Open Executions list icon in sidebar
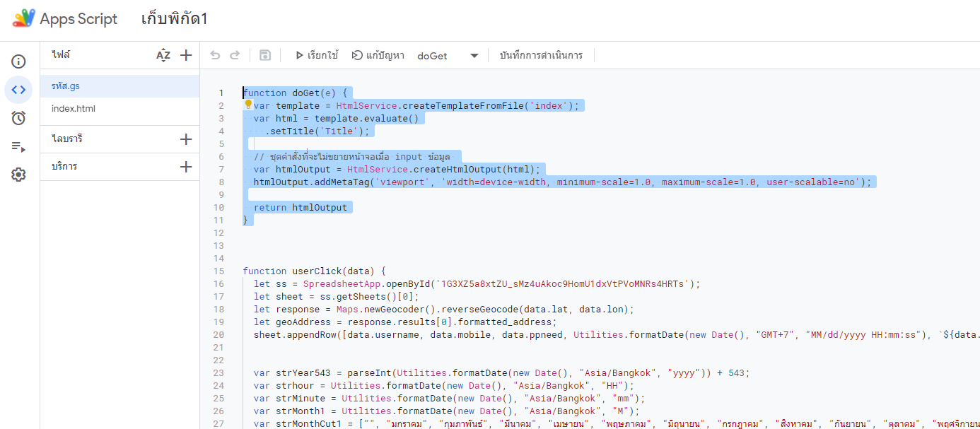 18,146
